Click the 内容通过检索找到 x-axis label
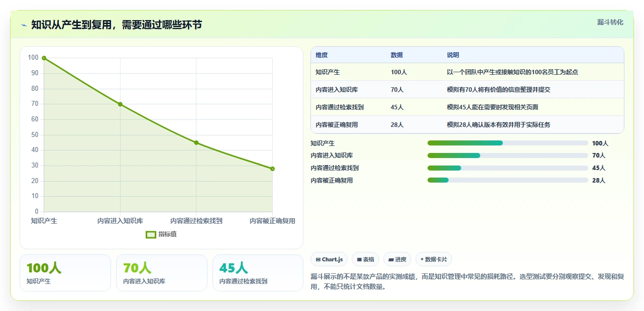Image resolution: width=644 pixels, height=311 pixels. point(196,221)
